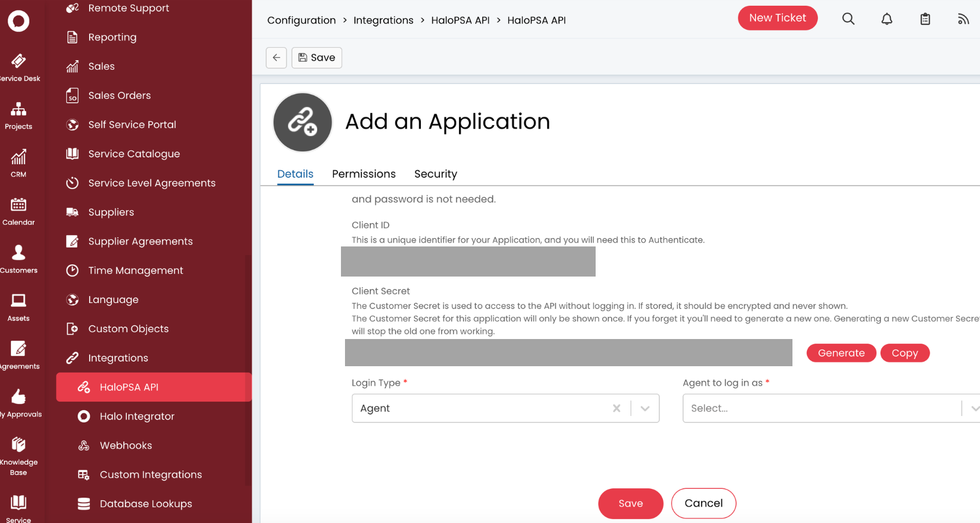Open the Knowledge Base icon
The width and height of the screenshot is (980, 523).
click(19, 444)
